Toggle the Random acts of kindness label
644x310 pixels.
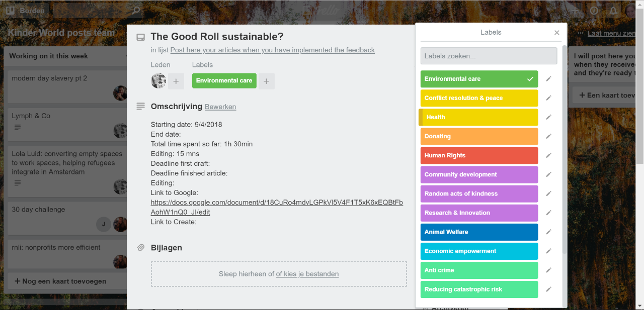(x=479, y=193)
